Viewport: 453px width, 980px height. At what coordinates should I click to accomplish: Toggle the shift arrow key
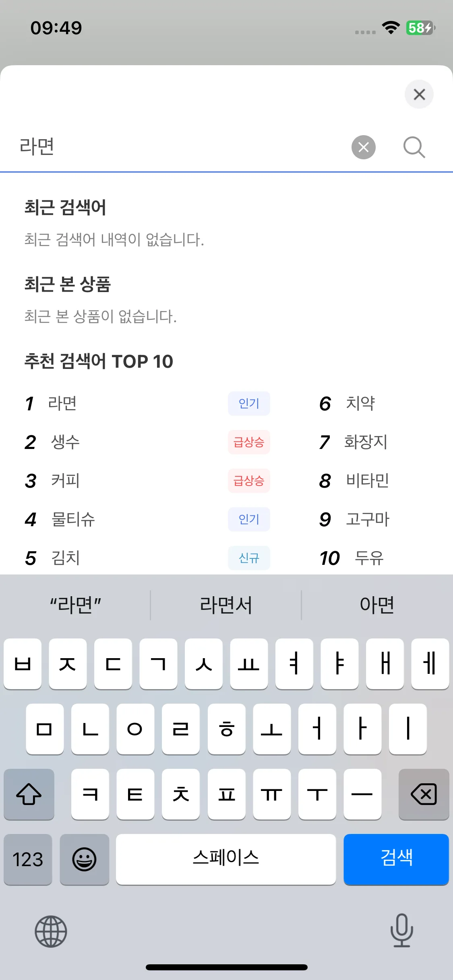pos(29,794)
